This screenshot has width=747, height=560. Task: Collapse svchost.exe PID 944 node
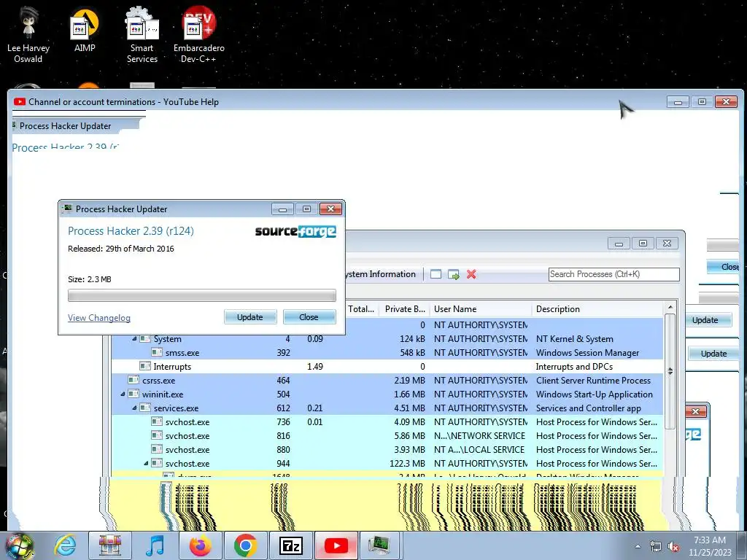[x=146, y=463]
